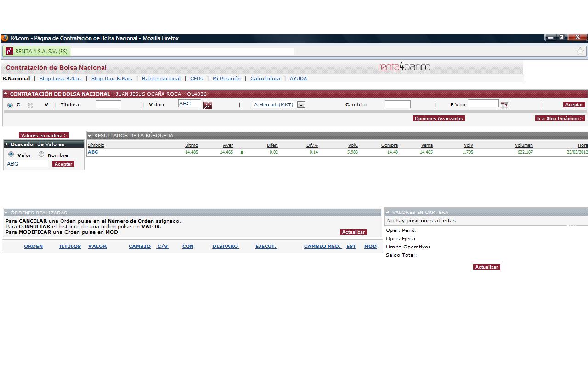588x368 pixels.
Task: Click the ORDEN column header link
Action: pyautogui.click(x=33, y=247)
